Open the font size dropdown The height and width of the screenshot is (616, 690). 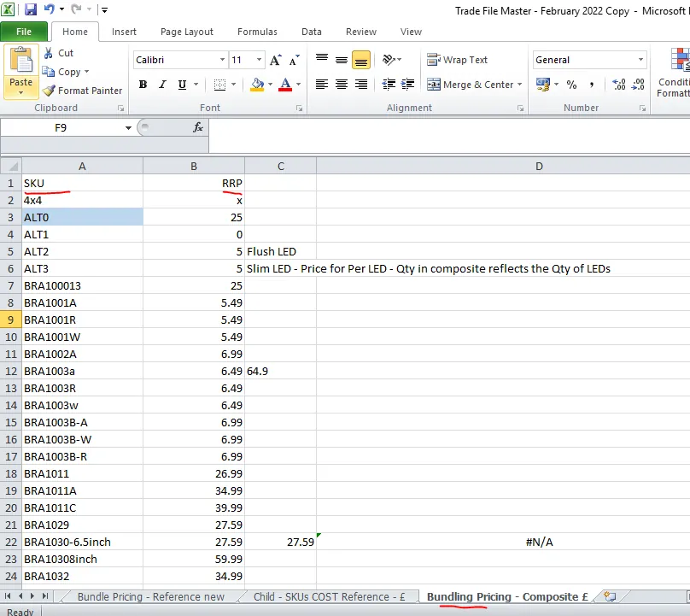point(259,60)
